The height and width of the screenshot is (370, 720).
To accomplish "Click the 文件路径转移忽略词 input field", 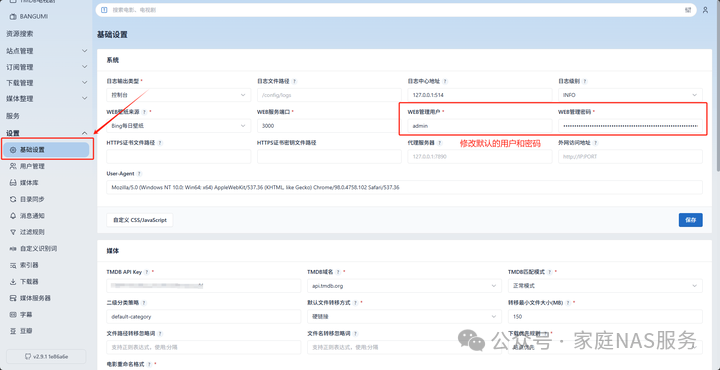I will point(203,348).
